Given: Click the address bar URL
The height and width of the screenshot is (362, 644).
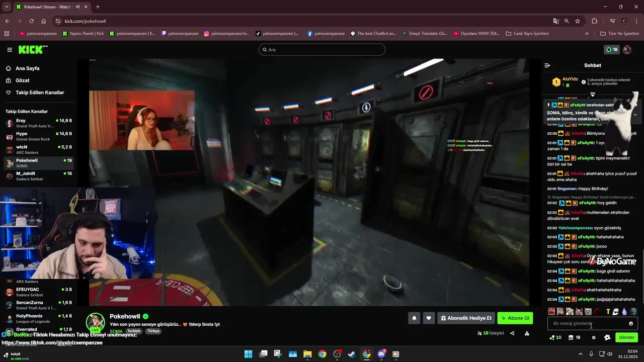Looking at the screenshot, I should click(85, 21).
